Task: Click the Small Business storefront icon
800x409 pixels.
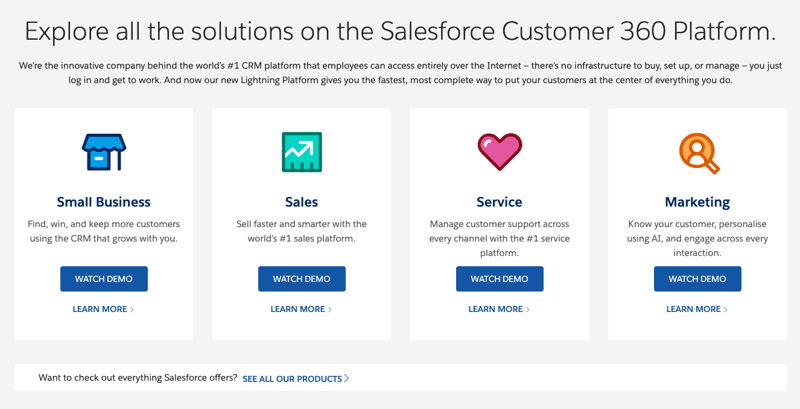Action: (x=103, y=152)
